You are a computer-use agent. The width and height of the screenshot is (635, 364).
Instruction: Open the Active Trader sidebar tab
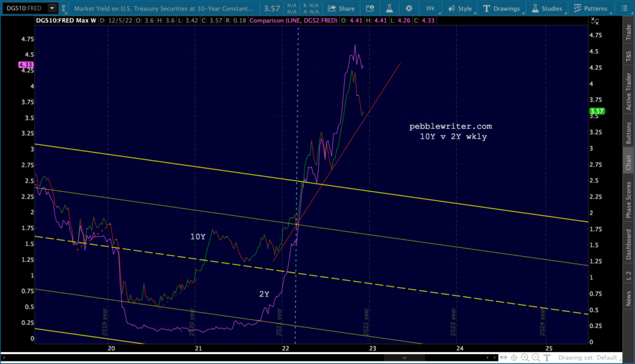point(629,91)
